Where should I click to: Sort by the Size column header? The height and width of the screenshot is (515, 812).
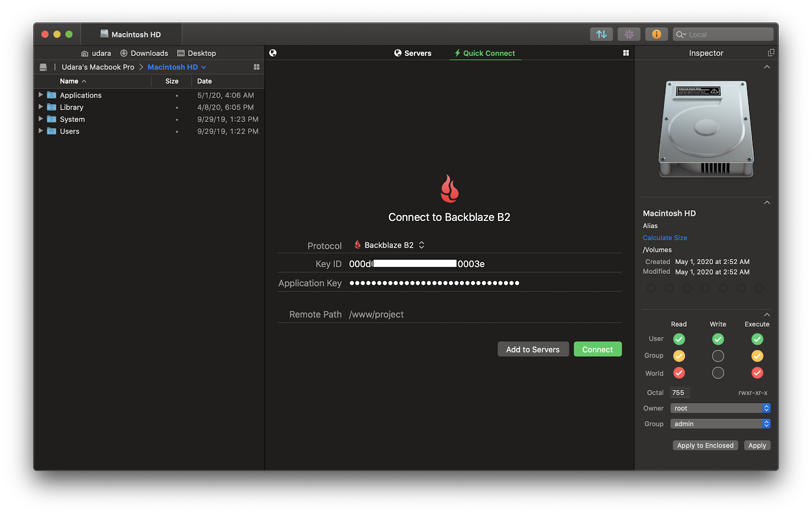(172, 81)
